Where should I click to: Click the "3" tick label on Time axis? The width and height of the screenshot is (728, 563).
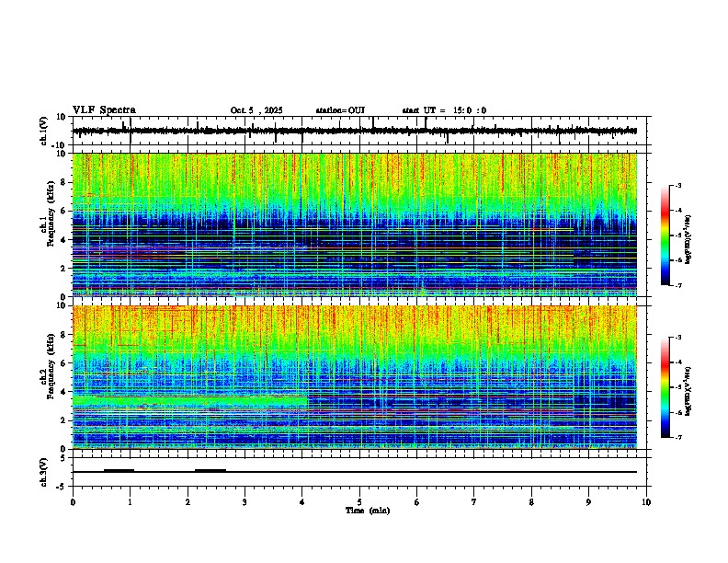[245, 502]
